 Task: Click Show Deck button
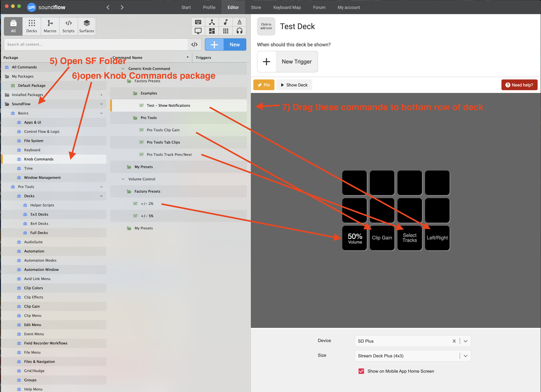pyautogui.click(x=294, y=85)
